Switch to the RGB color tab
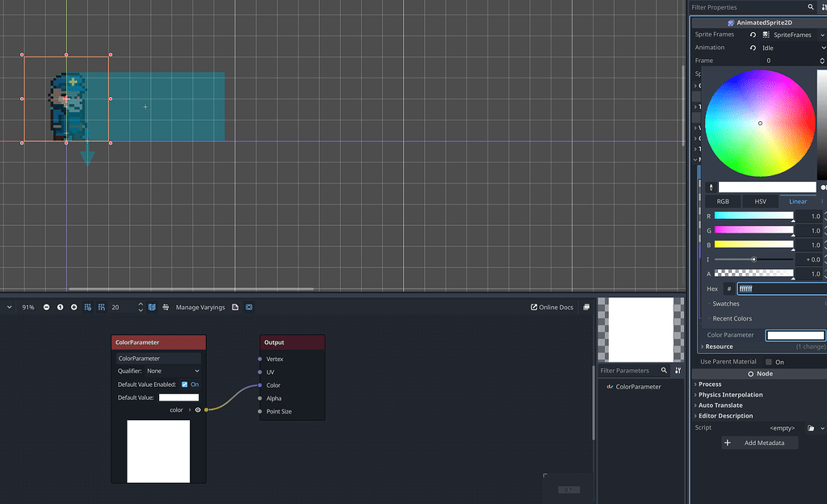The height and width of the screenshot is (504, 827). coord(723,200)
